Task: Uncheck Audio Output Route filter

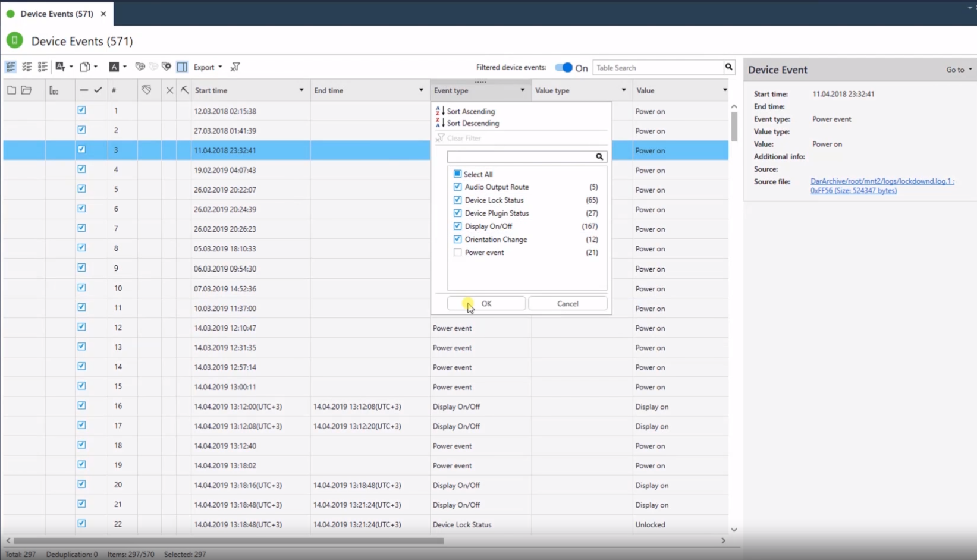Action: click(457, 187)
